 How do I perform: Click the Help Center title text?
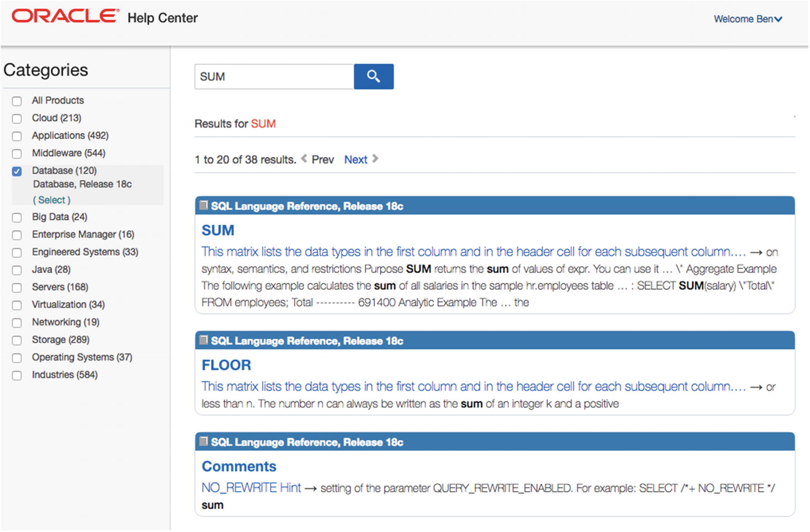point(162,18)
